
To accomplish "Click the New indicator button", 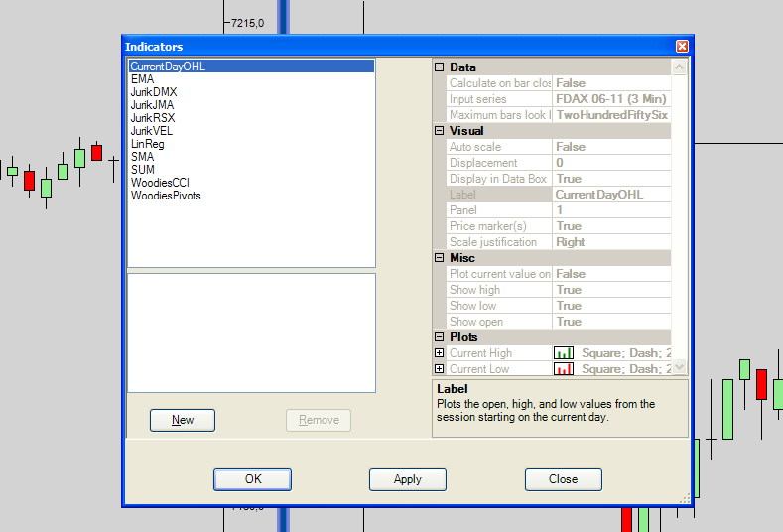I will pyautogui.click(x=183, y=420).
